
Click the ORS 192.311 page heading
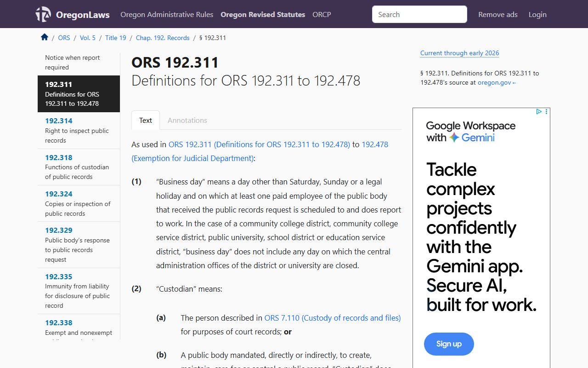click(175, 63)
